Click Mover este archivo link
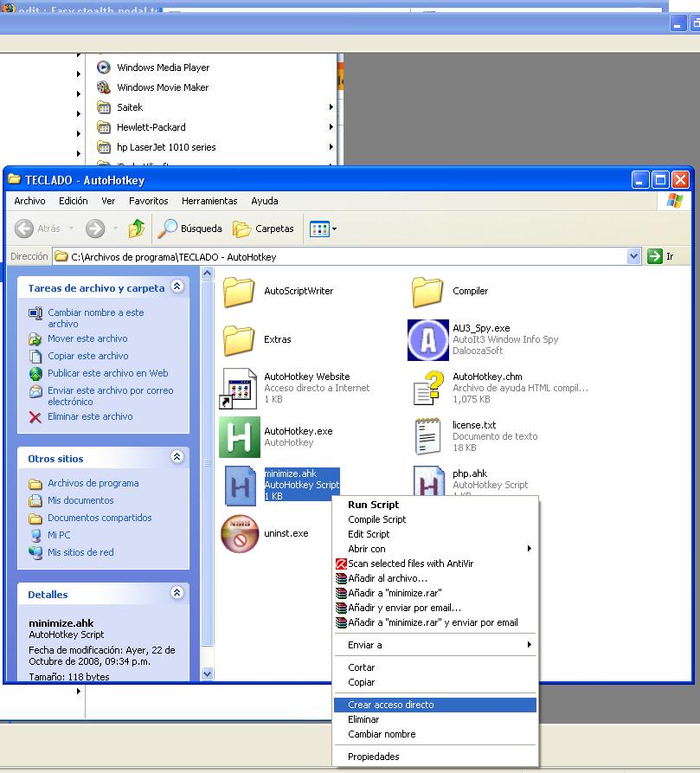The height and width of the screenshot is (773, 700). [87, 338]
